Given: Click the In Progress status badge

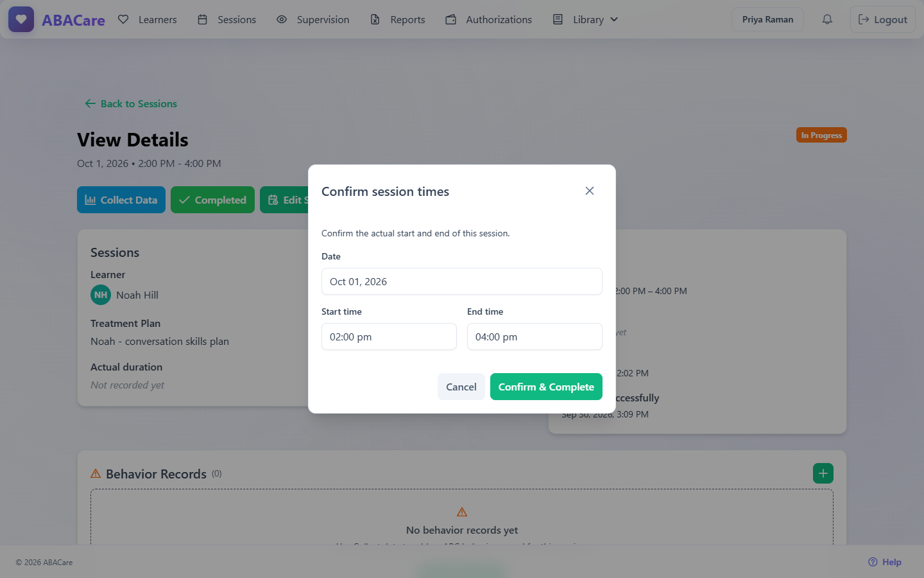Looking at the screenshot, I should point(821,135).
